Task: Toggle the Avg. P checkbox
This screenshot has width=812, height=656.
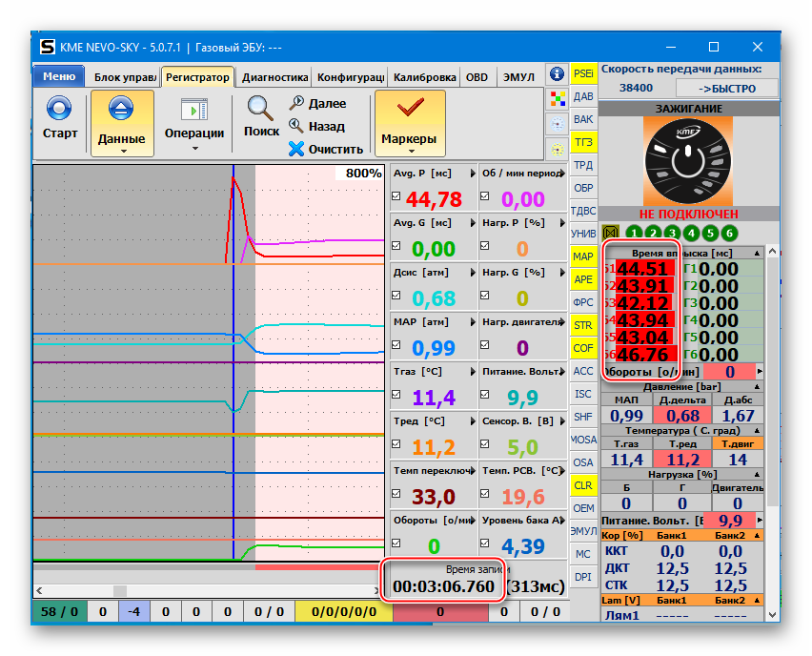Action: [x=397, y=196]
